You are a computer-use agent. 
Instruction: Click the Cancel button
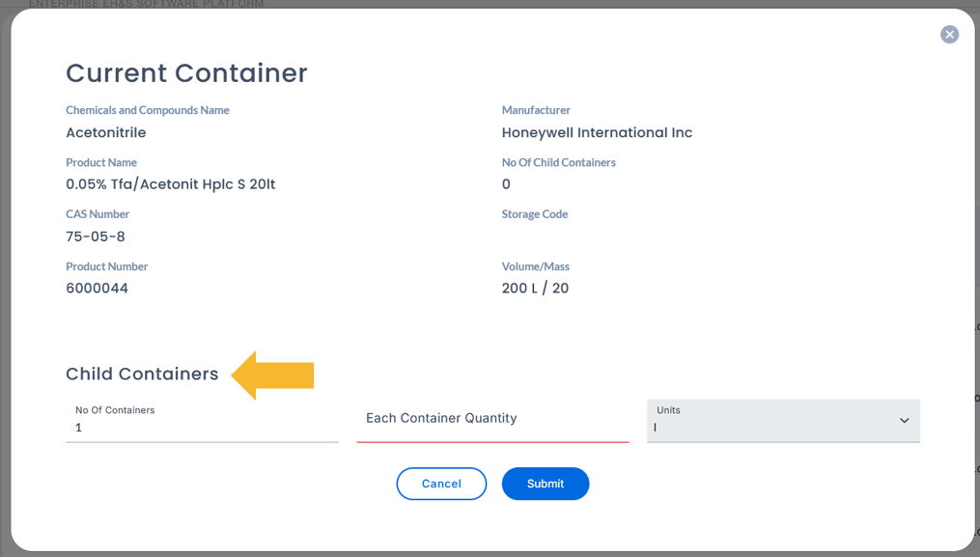click(x=441, y=484)
